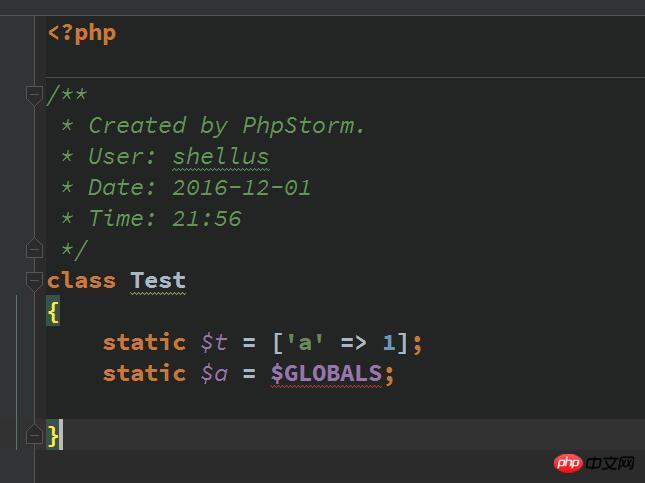Click the <?php opening tag

(x=82, y=33)
